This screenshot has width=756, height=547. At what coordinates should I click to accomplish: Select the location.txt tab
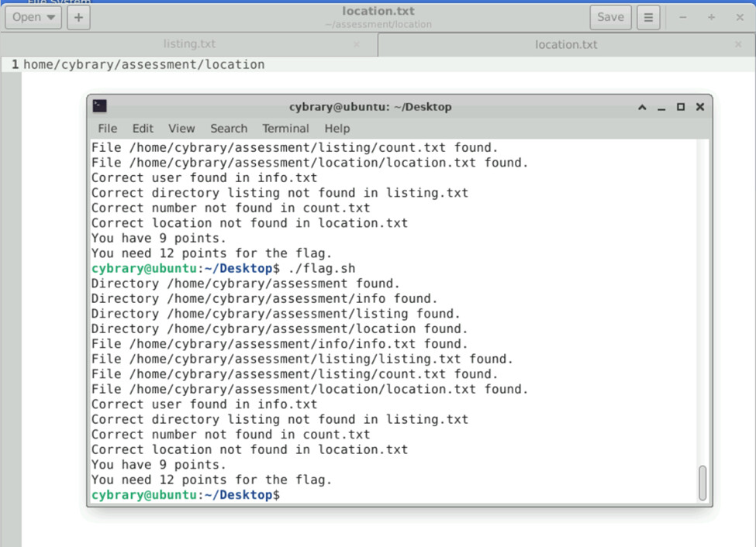(x=566, y=45)
